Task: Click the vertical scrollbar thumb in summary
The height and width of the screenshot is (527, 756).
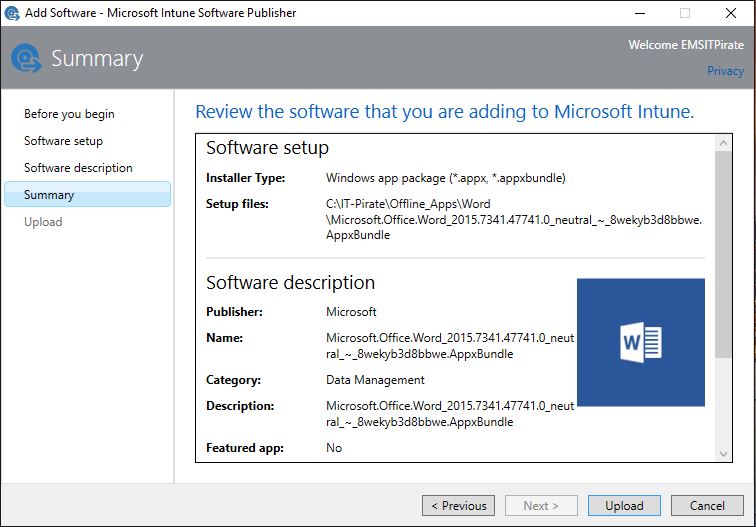Action: (723, 255)
